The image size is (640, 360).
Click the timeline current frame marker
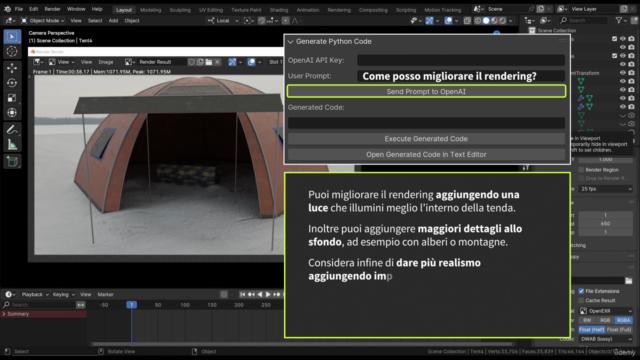point(131,305)
